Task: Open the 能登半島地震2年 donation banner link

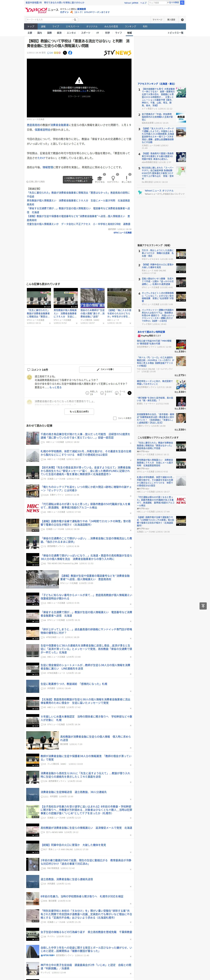Action: 55,3
